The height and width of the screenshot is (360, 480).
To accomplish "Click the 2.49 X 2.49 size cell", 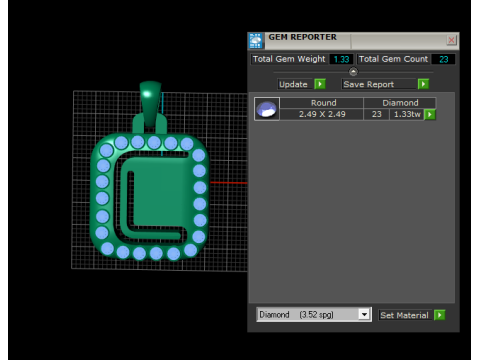I will click(x=322, y=114).
